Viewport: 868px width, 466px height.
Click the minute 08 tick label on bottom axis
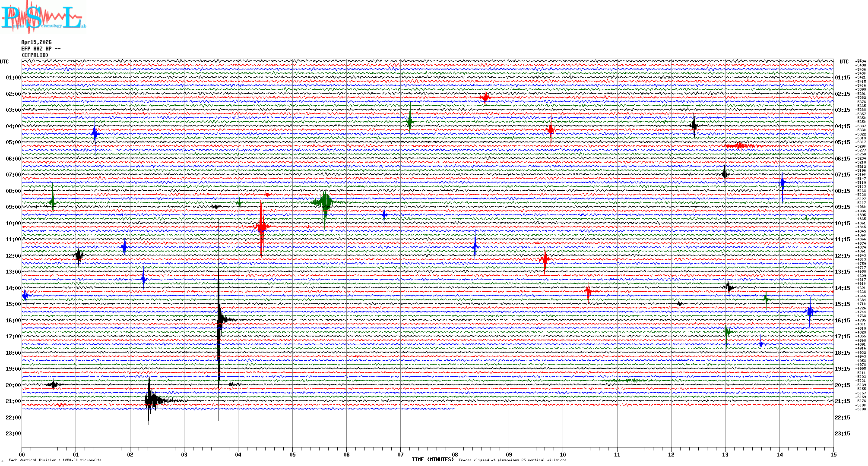[455, 455]
